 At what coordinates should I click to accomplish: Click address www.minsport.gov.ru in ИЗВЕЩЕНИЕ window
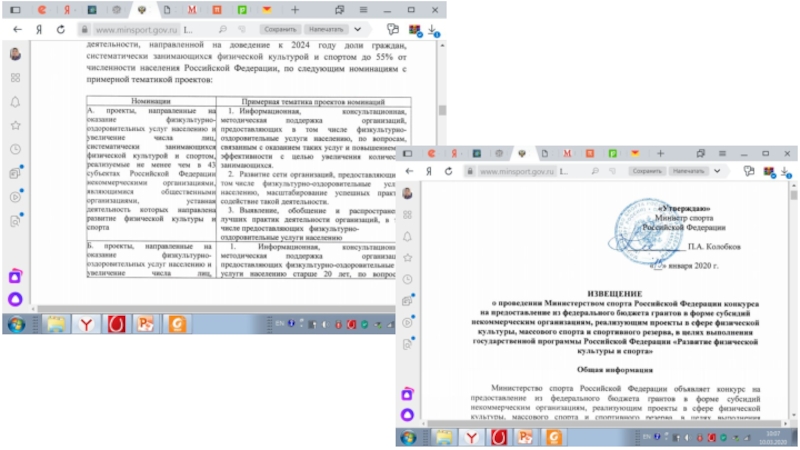pyautogui.click(x=516, y=171)
